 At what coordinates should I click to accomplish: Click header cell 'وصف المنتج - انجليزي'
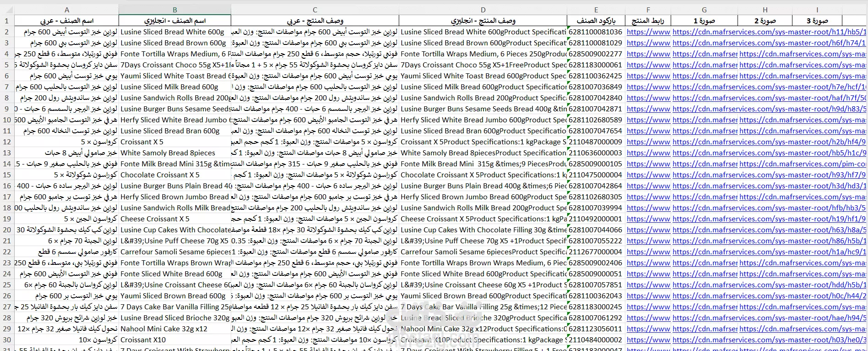click(483, 21)
